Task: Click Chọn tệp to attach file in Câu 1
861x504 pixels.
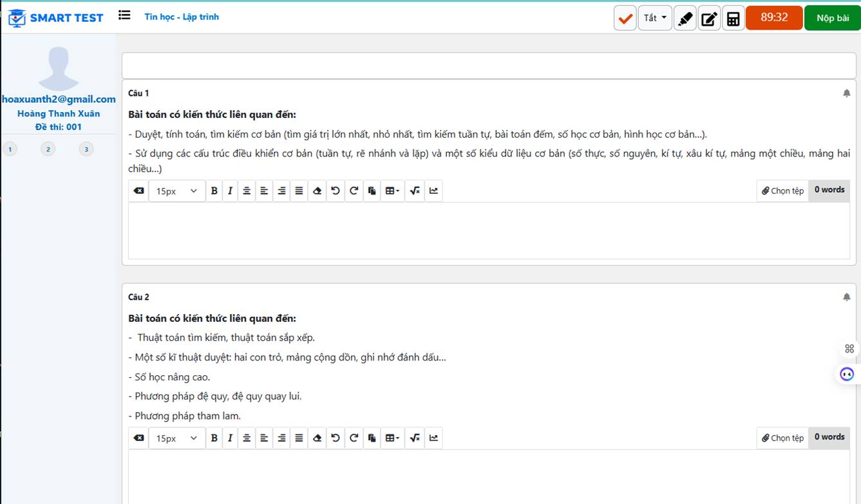Action: pyautogui.click(x=782, y=191)
